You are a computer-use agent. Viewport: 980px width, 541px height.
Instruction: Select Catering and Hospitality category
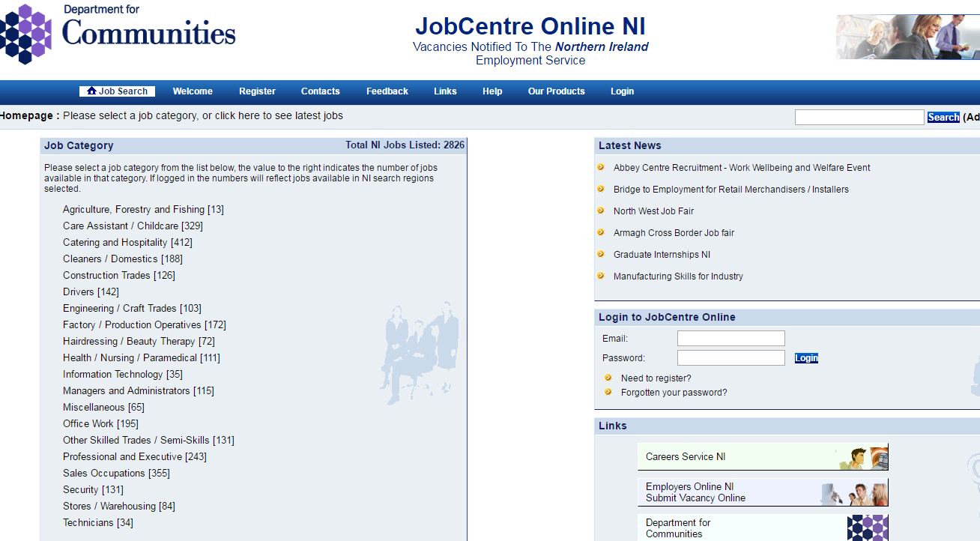tap(127, 242)
